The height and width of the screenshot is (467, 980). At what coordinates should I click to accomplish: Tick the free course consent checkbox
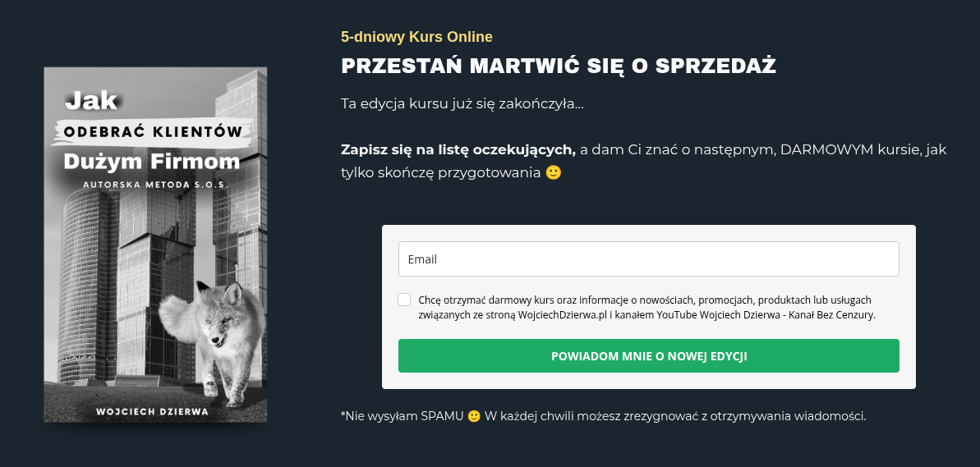[x=404, y=300]
